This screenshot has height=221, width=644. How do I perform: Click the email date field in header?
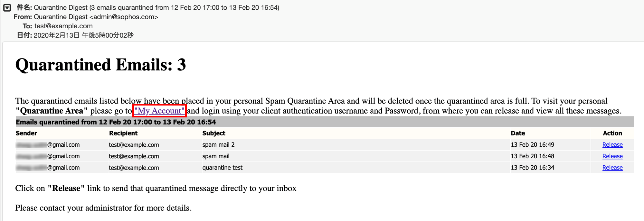84,35
